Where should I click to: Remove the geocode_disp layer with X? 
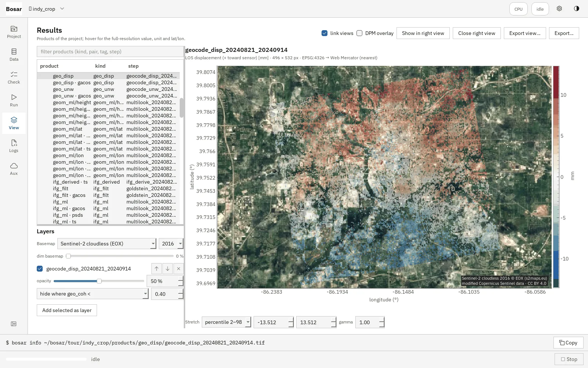179,269
